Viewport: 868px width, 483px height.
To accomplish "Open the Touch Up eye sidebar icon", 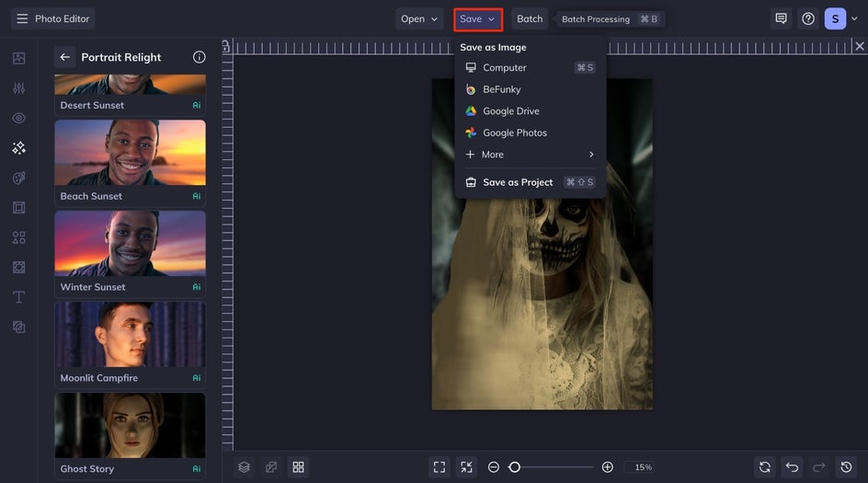I will tap(18, 118).
